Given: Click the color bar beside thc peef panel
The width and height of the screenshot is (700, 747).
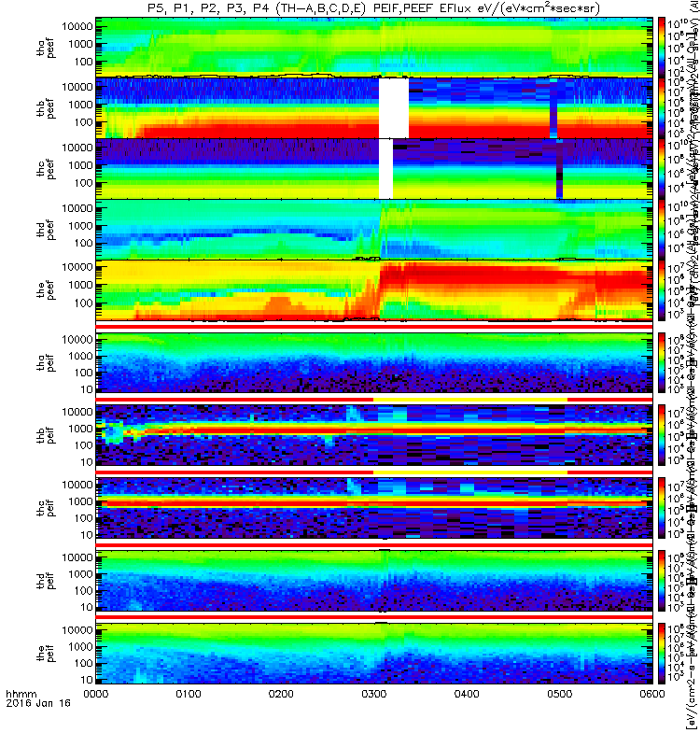Looking at the screenshot, I should (662, 169).
